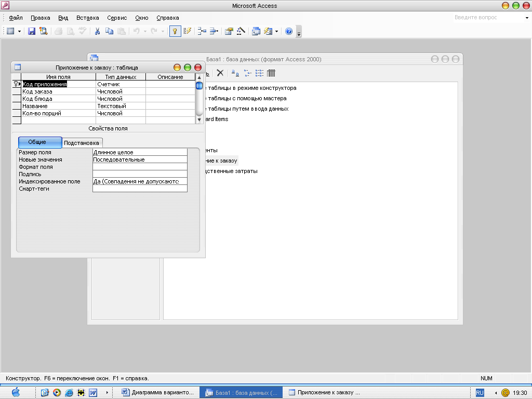The height and width of the screenshot is (399, 532).
Task: Open the Вид menu
Action: (x=63, y=18)
